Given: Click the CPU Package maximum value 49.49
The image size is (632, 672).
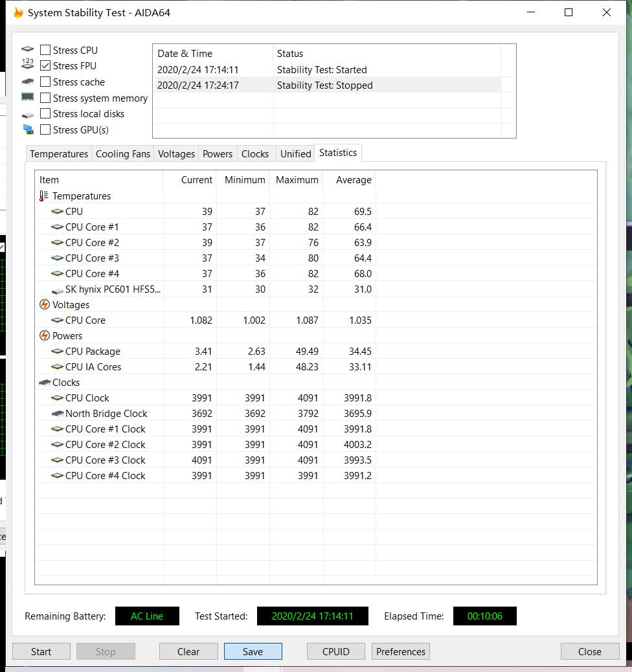Looking at the screenshot, I should pyautogui.click(x=307, y=352).
